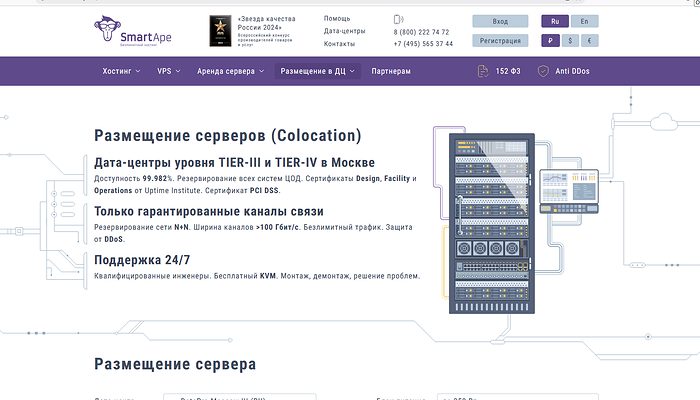This screenshot has height=400, width=700.
Task: Open the Звезда качества России 2024 award image
Action: pyautogui.click(x=221, y=31)
